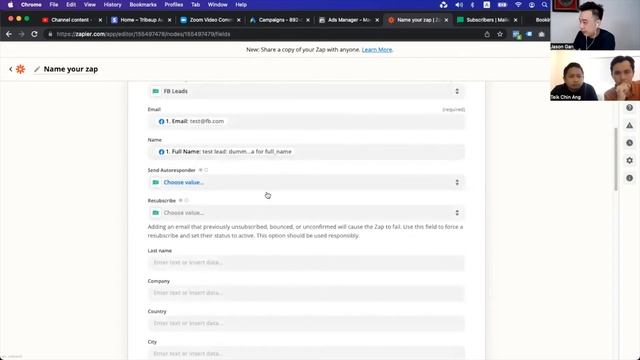The image size is (640, 360).
Task: Select Jason Gan video thumbnail
Action: click(x=595, y=25)
